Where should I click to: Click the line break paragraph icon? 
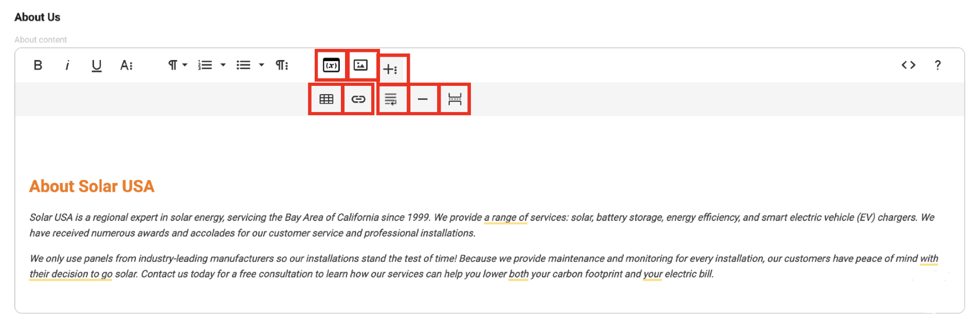coord(391,99)
